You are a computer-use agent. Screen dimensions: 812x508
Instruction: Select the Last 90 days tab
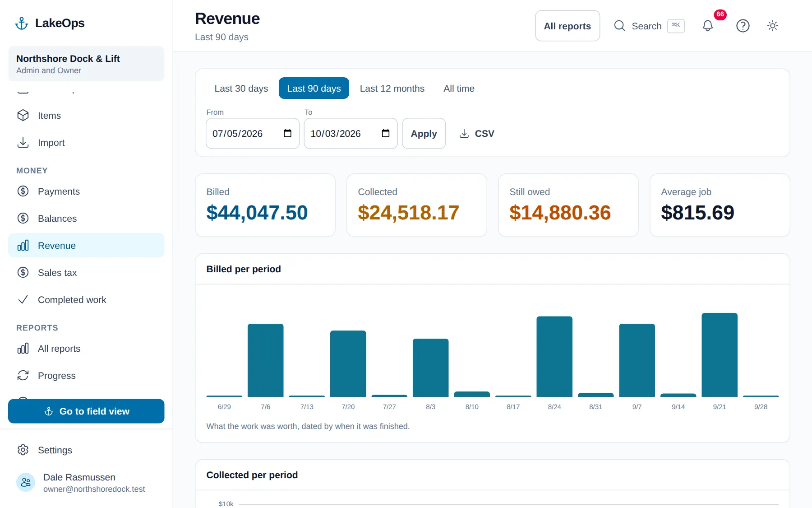click(314, 89)
